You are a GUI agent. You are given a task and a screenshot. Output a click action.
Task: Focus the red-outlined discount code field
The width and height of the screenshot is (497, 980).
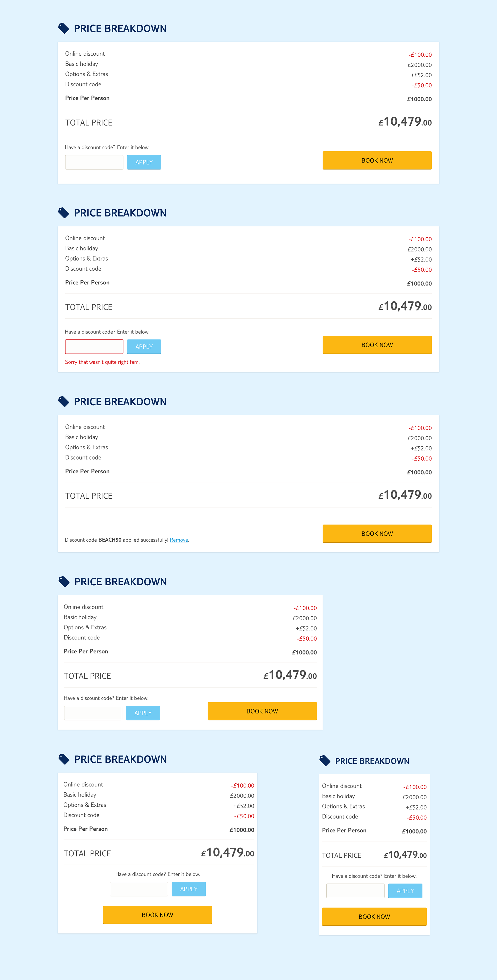(94, 347)
